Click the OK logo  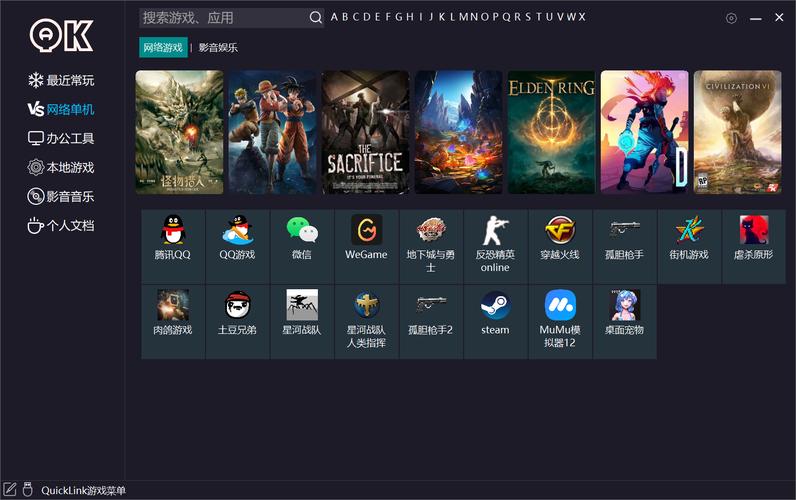tap(61, 36)
